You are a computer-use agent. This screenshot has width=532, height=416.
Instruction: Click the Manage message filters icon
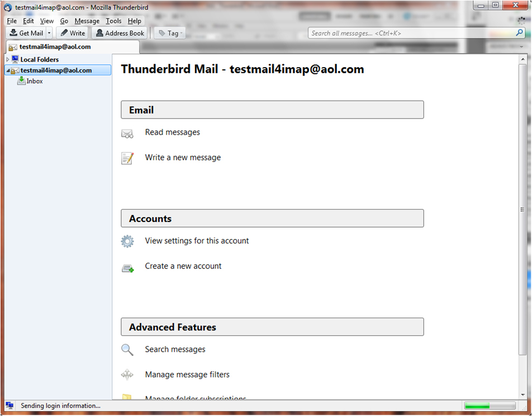point(127,375)
